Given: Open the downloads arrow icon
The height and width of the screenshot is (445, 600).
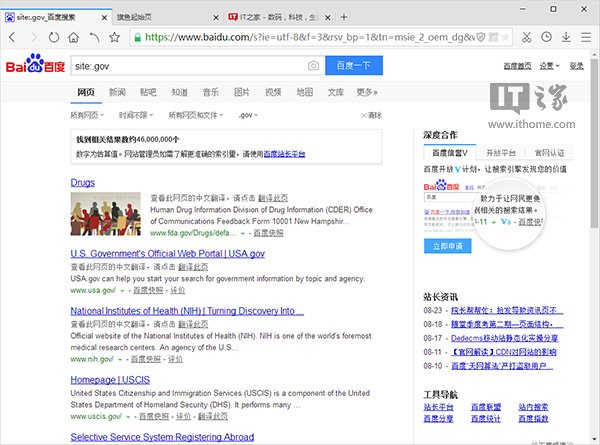Looking at the screenshot, I should (565, 38).
